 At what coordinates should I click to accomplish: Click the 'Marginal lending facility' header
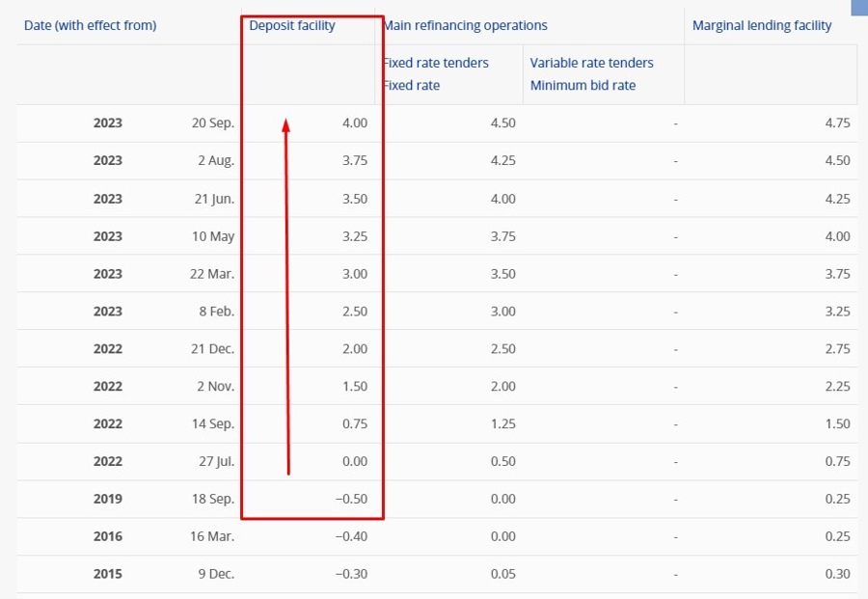tap(762, 25)
